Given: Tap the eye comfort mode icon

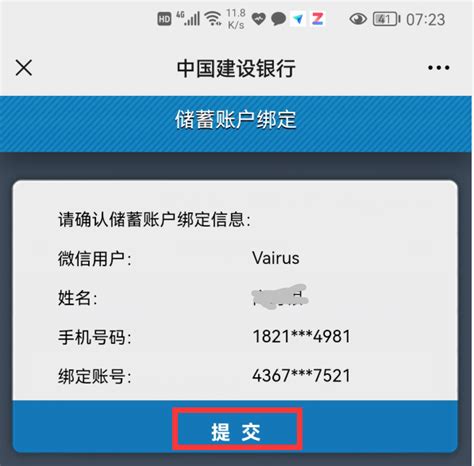Looking at the screenshot, I should point(358,19).
